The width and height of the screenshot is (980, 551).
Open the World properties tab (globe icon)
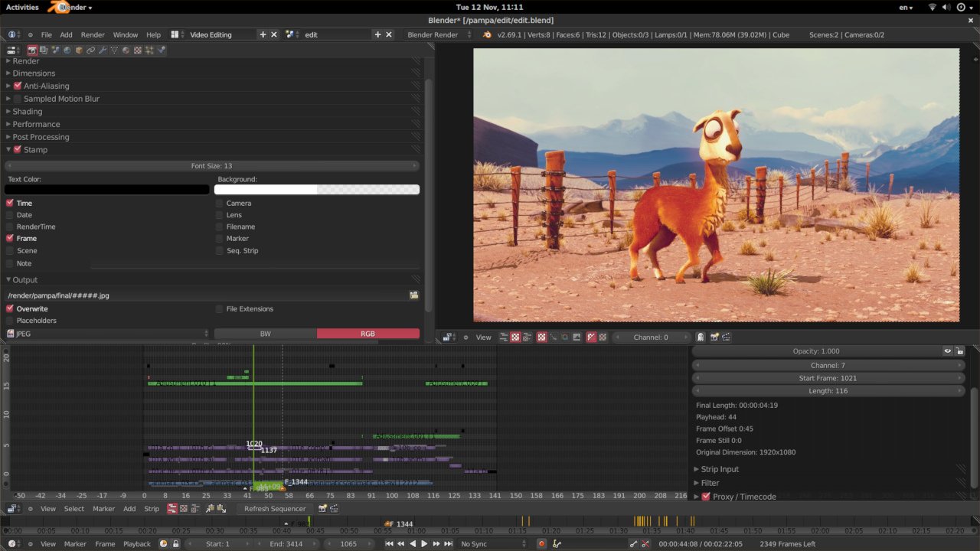(x=66, y=50)
